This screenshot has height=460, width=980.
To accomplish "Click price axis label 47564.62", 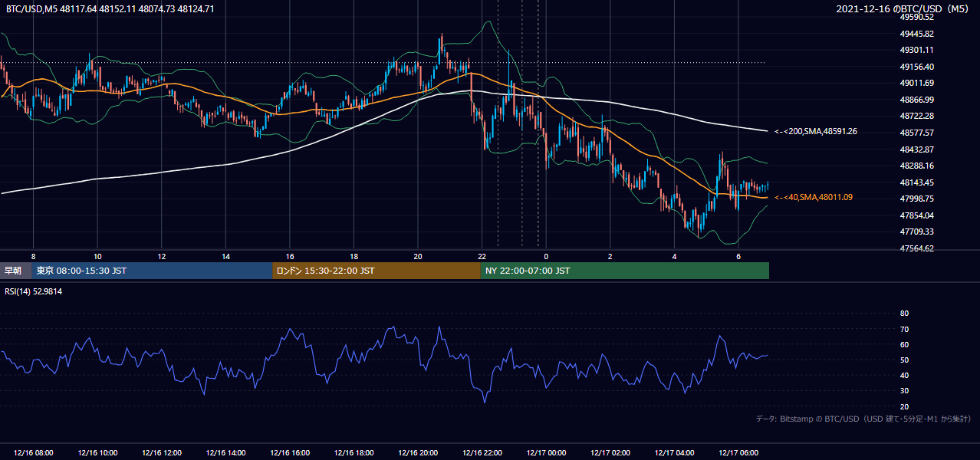I will point(916,248).
